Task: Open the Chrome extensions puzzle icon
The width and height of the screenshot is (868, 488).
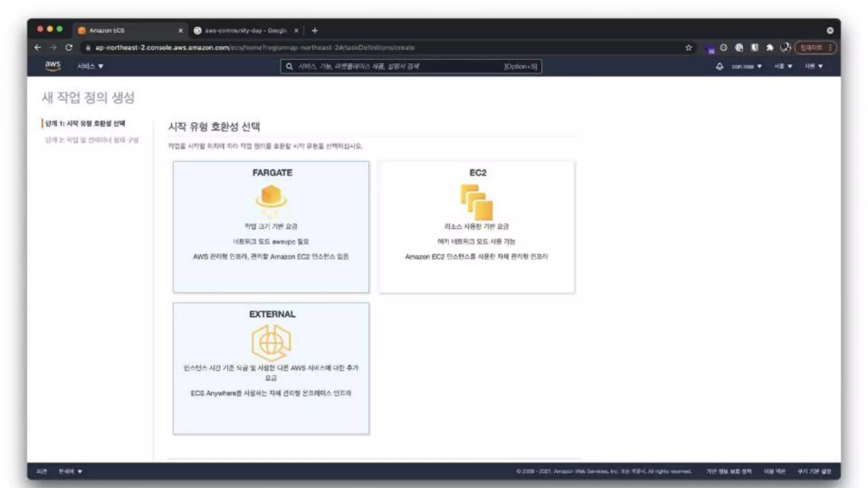Action: 770,48
